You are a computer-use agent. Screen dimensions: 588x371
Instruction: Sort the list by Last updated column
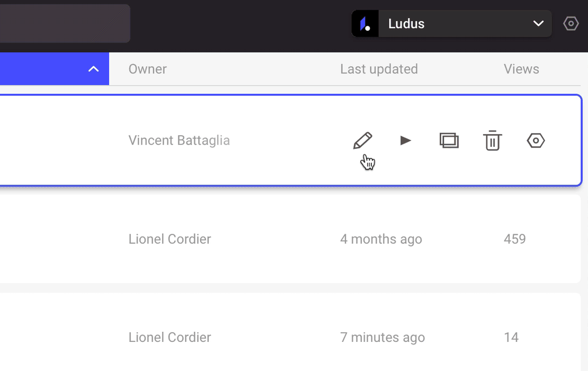pos(379,69)
